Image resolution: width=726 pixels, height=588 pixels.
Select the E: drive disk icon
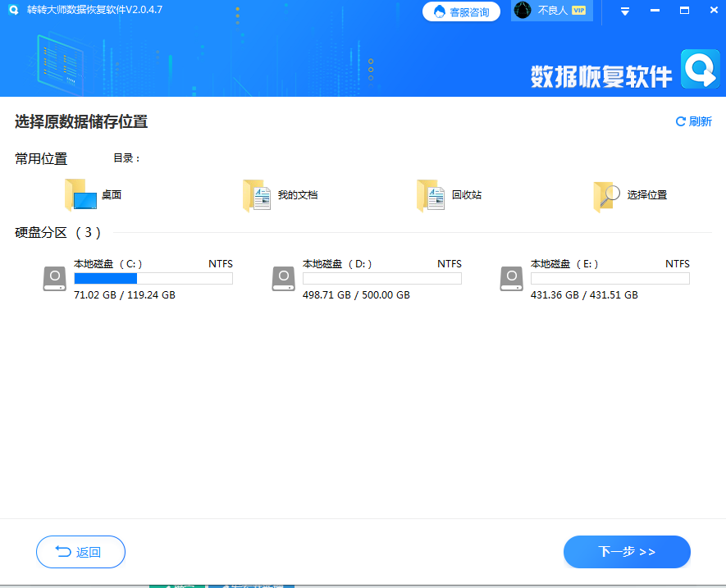pos(511,279)
